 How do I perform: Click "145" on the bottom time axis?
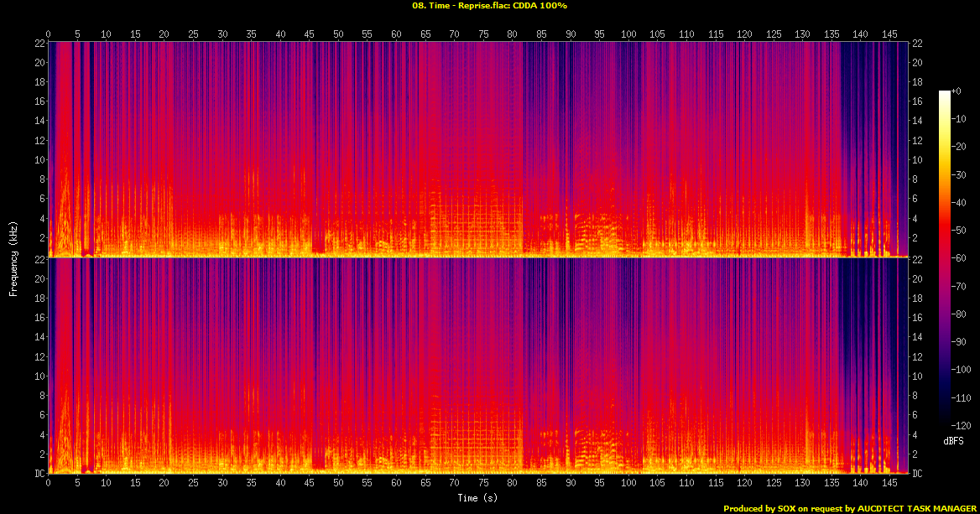[x=889, y=483]
